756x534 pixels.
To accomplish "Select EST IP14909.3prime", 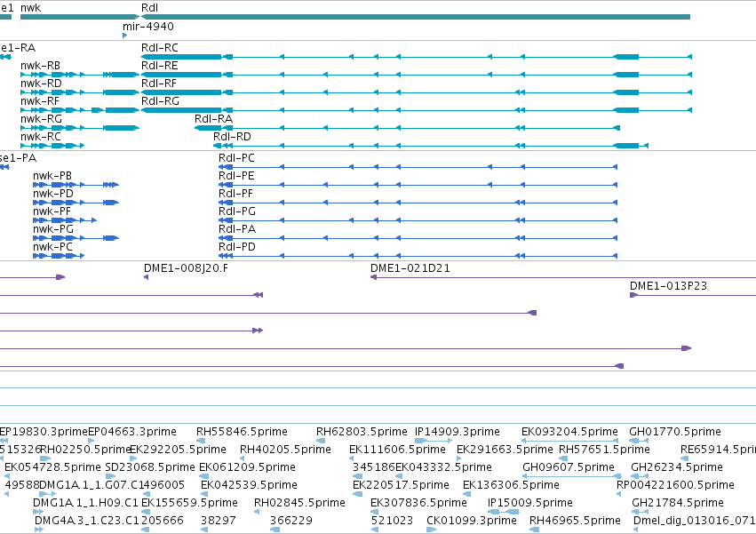I will point(458,432).
